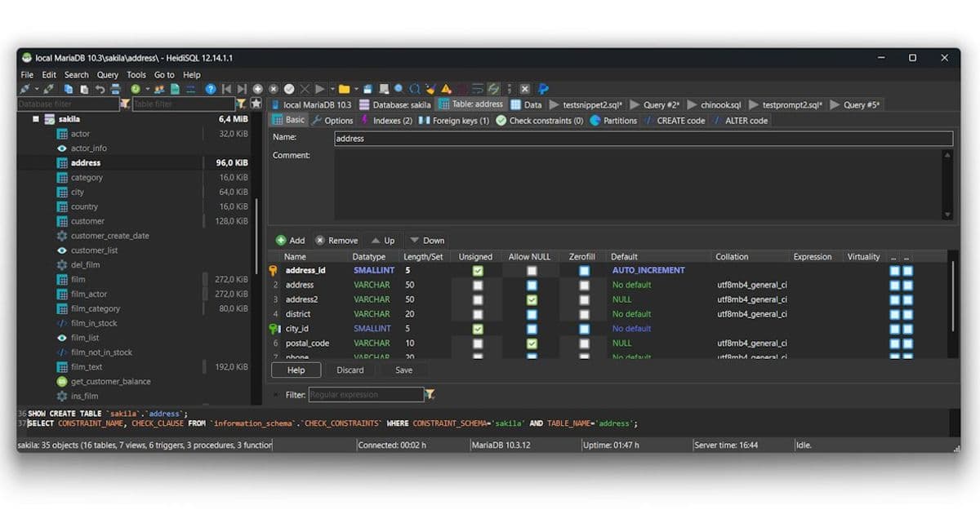Click the magnifier search toolbar icon
The height and width of the screenshot is (514, 980).
point(399,89)
